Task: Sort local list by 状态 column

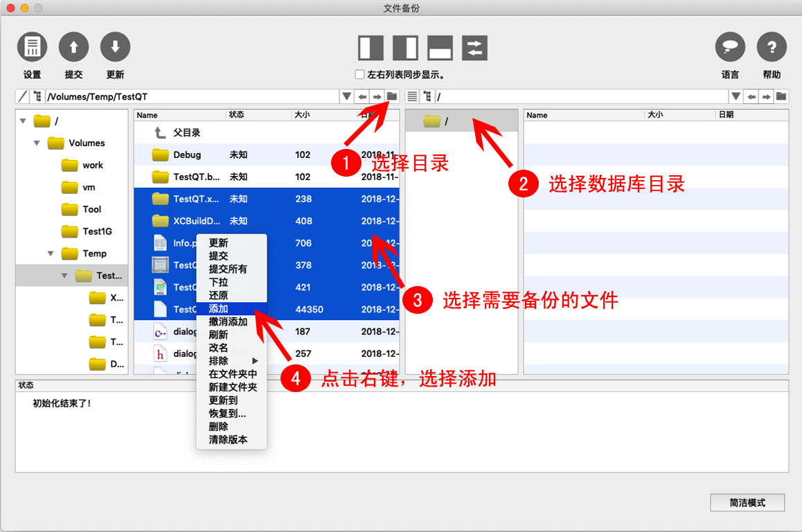Action: tap(258, 114)
